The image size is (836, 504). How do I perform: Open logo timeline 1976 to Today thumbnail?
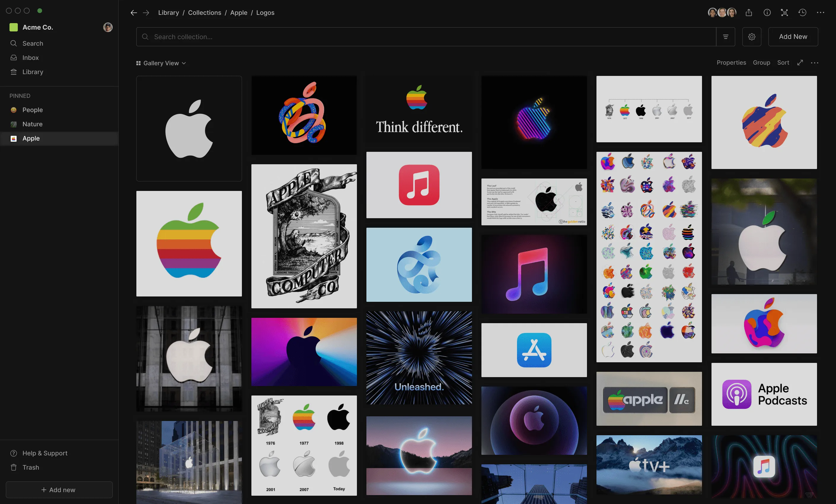point(304,445)
